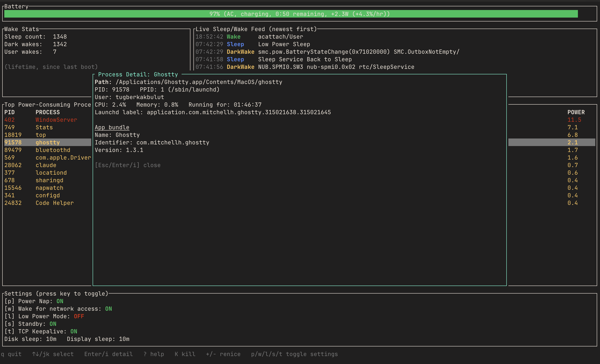The height and width of the screenshot is (364, 600).
Task: Click the 6.8 power value
Action: tap(572, 135)
